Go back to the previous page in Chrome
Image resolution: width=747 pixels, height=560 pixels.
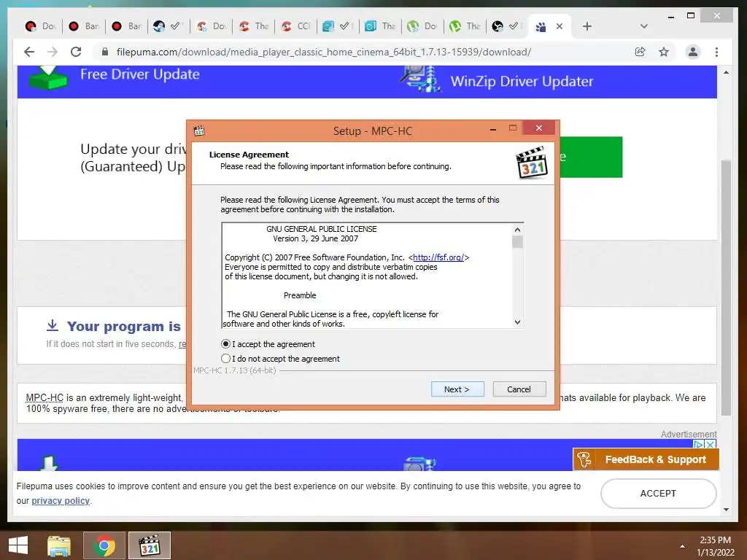click(29, 52)
